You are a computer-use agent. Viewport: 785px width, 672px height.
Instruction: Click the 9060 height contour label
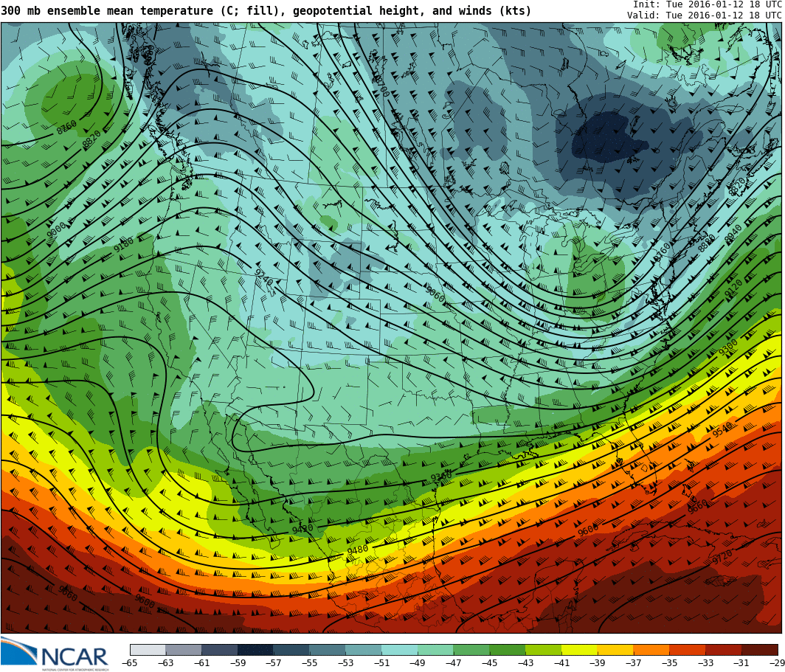coord(435,294)
